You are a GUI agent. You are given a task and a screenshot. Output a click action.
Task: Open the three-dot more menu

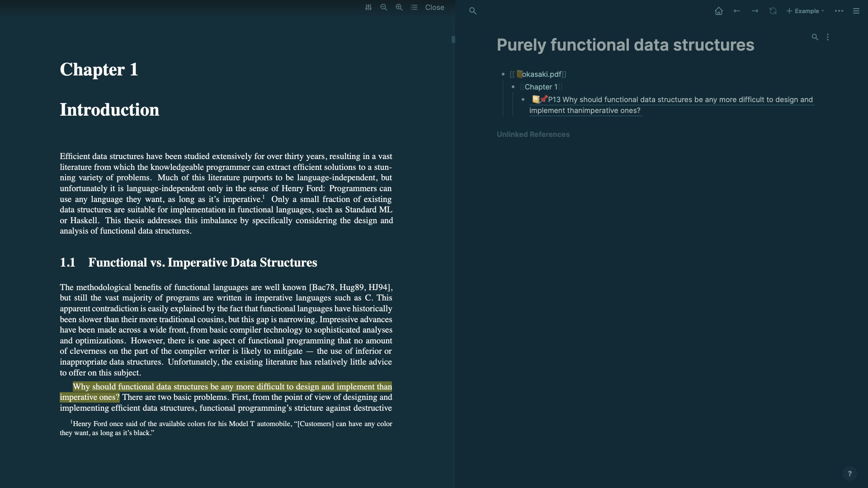(x=839, y=11)
